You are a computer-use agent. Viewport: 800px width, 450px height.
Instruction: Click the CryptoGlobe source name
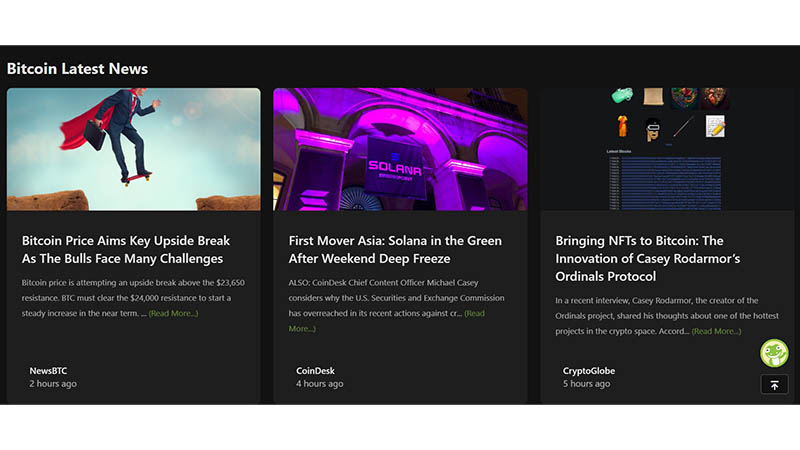589,371
